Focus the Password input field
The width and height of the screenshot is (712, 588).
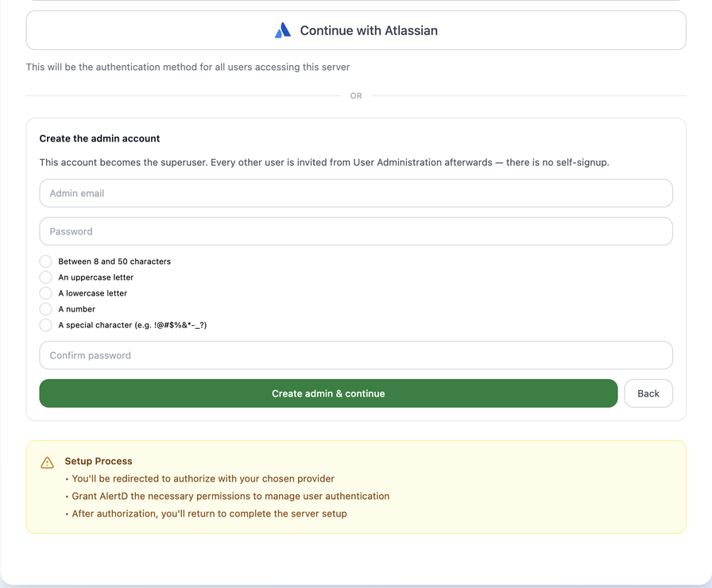pos(356,231)
